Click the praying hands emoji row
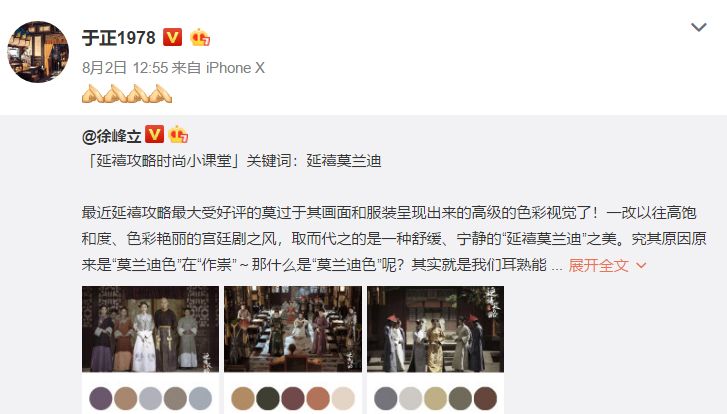This screenshot has width=727, height=414. (127, 94)
